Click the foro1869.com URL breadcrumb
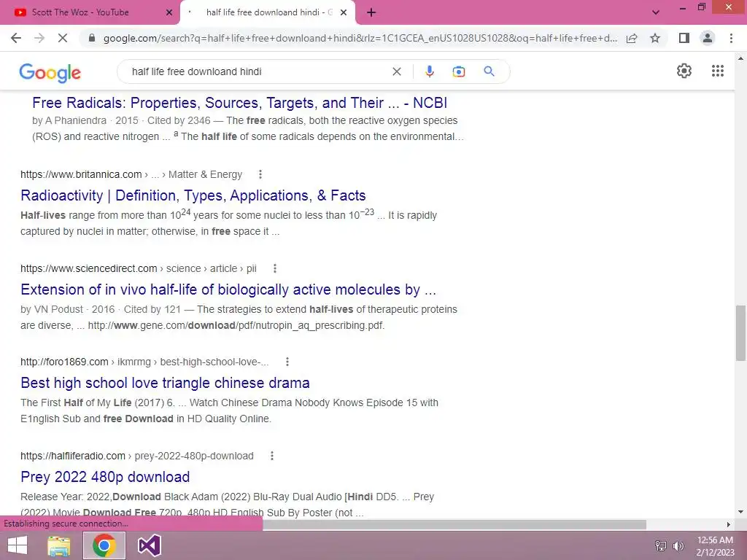Screen dimensions: 747x560 (144, 362)
